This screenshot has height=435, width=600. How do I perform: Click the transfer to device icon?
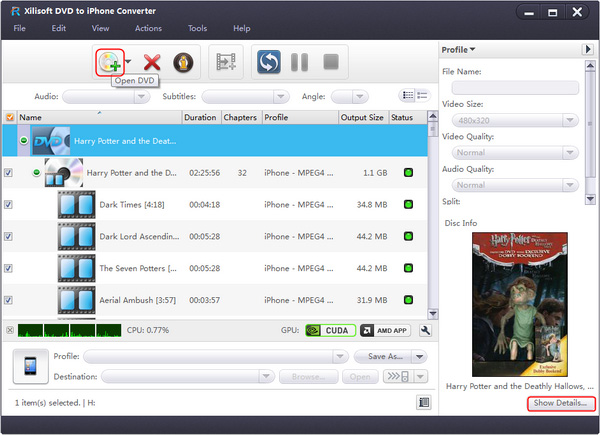pyautogui.click(x=398, y=376)
